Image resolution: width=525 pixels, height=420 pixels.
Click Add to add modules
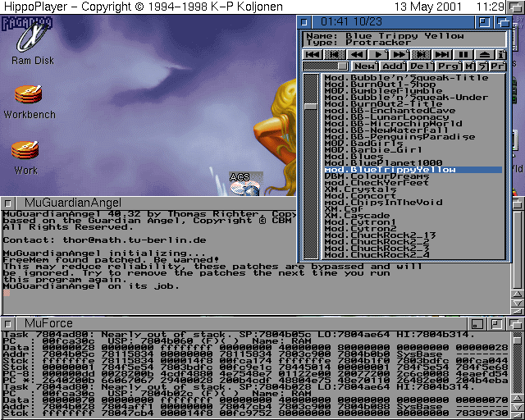[x=392, y=66]
